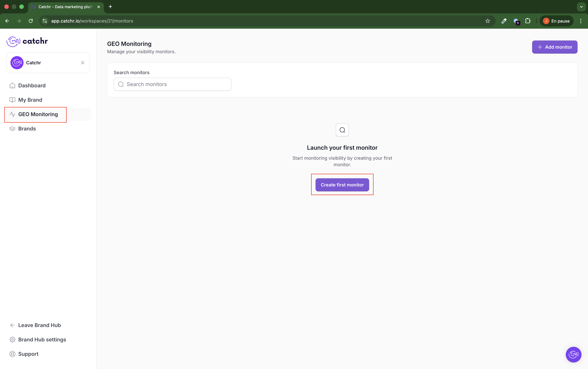Open the Dashboard sidebar item

pos(32,85)
